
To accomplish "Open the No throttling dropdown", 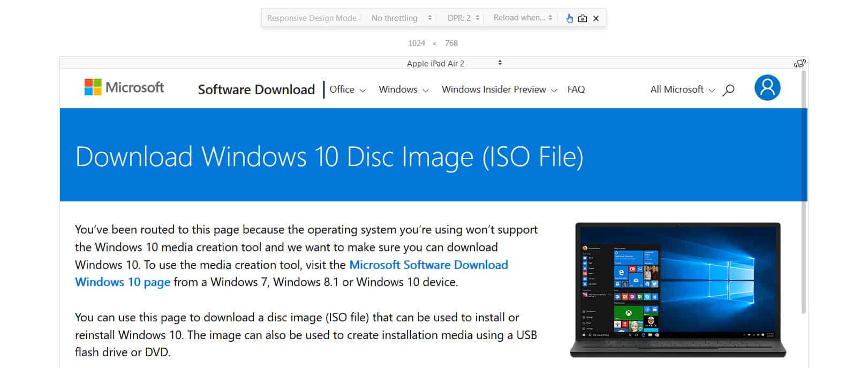I will click(x=401, y=18).
